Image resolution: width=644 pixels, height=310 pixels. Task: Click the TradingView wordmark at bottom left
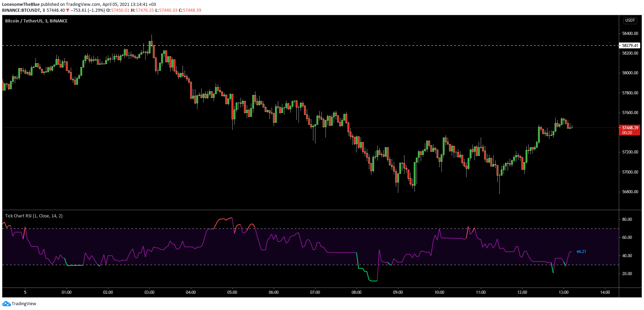pos(24,304)
